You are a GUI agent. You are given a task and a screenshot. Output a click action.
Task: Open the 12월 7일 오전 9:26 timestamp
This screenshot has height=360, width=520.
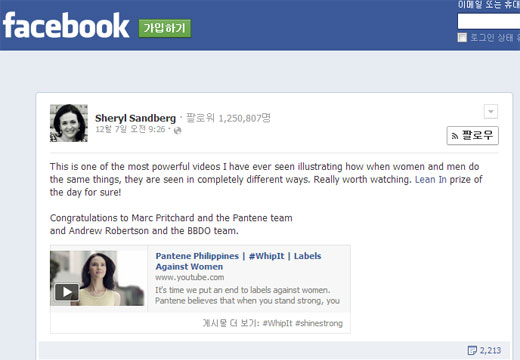point(130,129)
